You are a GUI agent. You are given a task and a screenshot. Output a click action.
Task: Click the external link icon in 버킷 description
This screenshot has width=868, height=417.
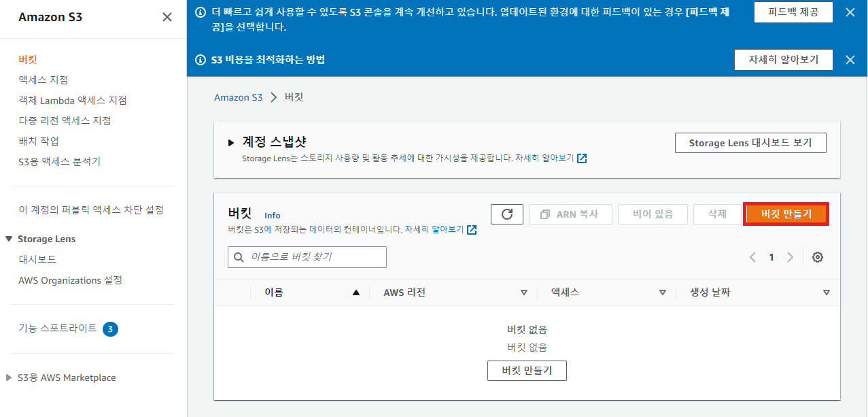tap(472, 230)
